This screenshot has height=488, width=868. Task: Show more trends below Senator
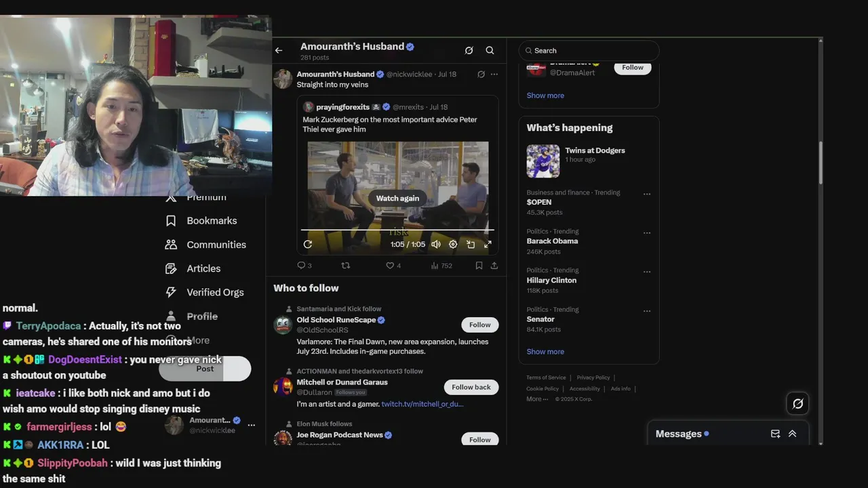(545, 352)
